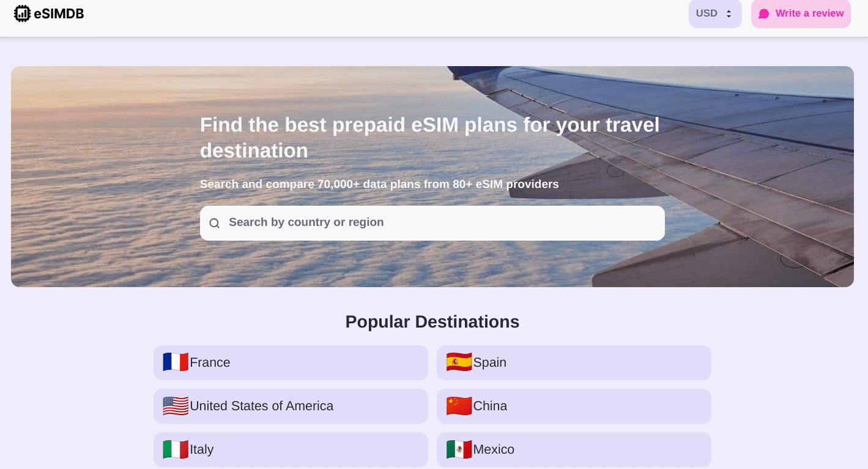Click the Italy flag icon
The image size is (868, 469).
coord(176,449)
